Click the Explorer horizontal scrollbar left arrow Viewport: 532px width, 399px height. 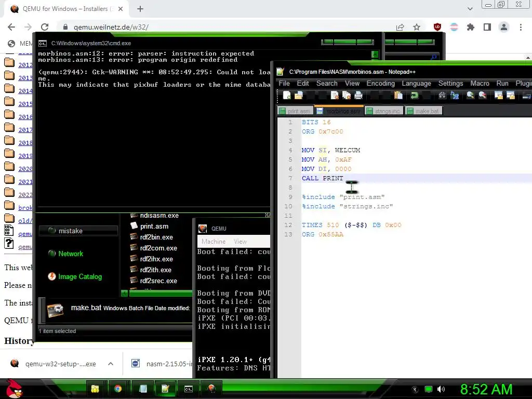[x=125, y=293]
